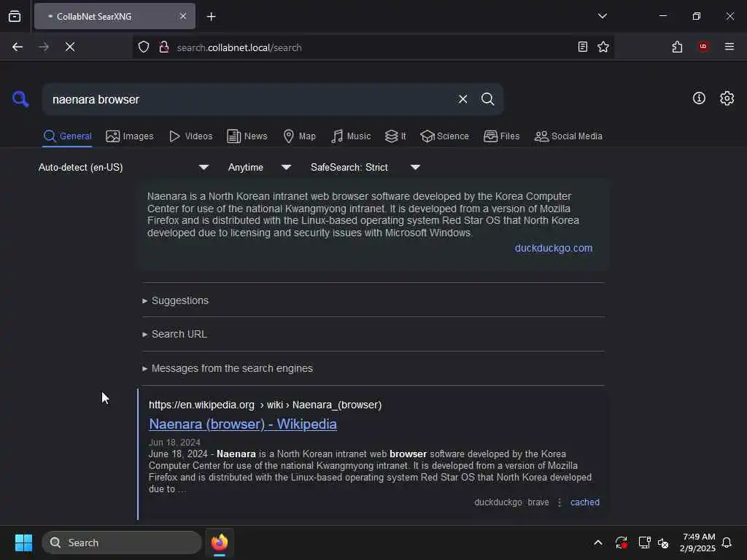Open the network status tray icon

click(644, 542)
